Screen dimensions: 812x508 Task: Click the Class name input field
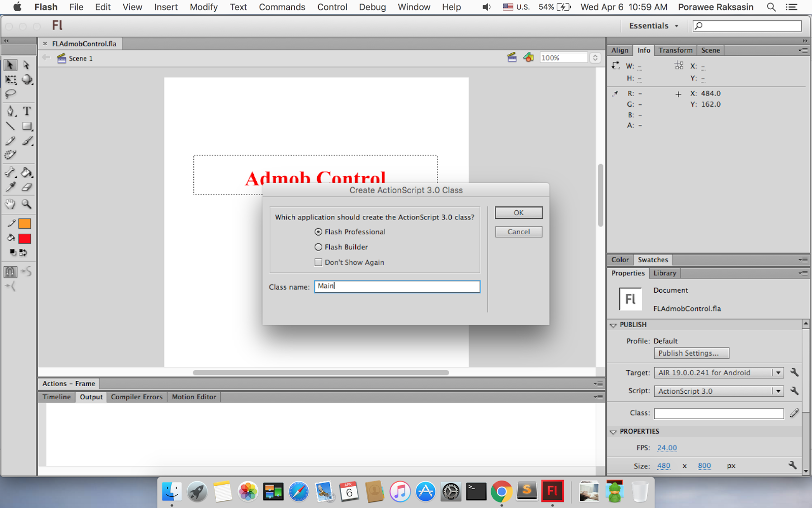[397, 287]
